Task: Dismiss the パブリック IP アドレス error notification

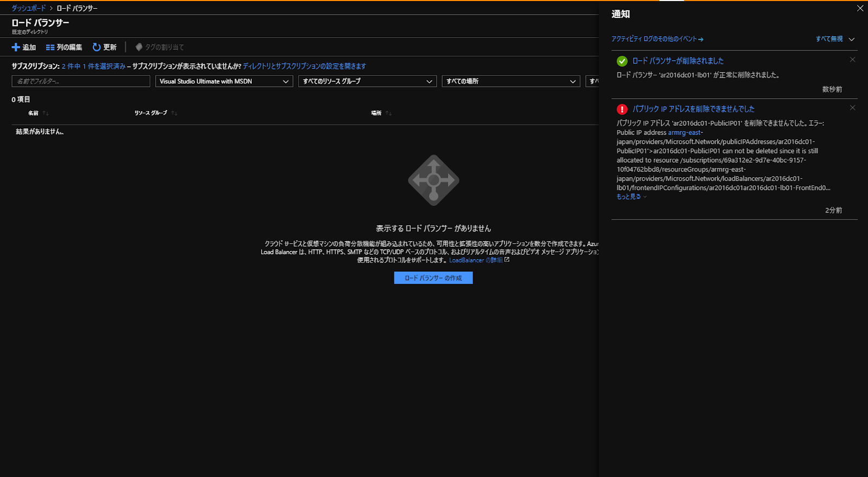Action: [852, 108]
